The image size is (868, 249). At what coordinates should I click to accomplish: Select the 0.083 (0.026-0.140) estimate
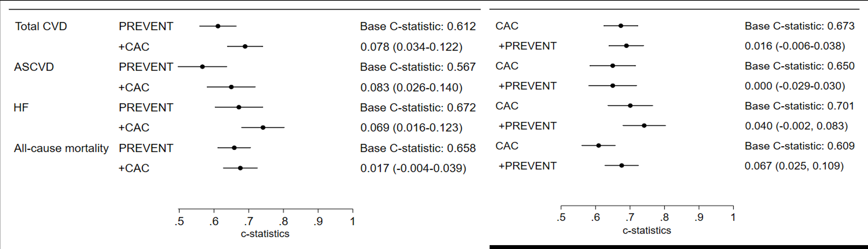click(411, 88)
